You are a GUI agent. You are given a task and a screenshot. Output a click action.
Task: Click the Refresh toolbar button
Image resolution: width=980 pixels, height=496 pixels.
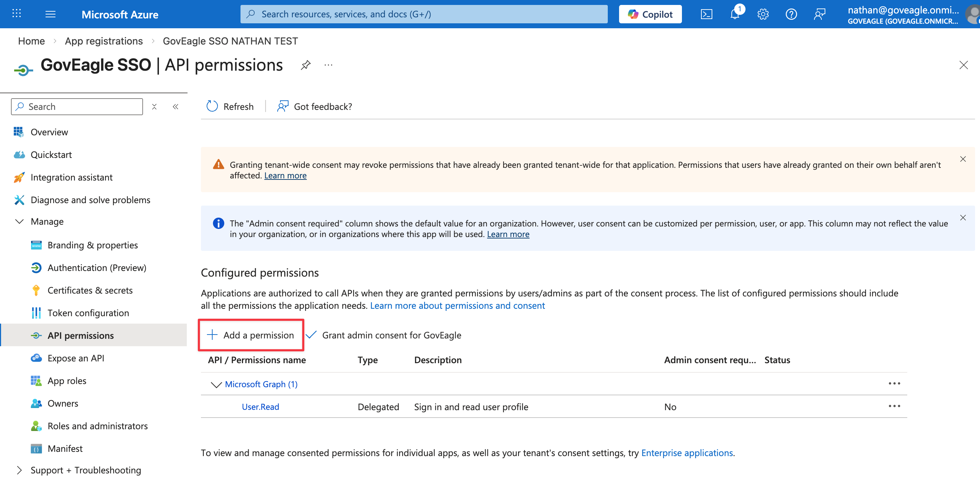[x=230, y=107]
